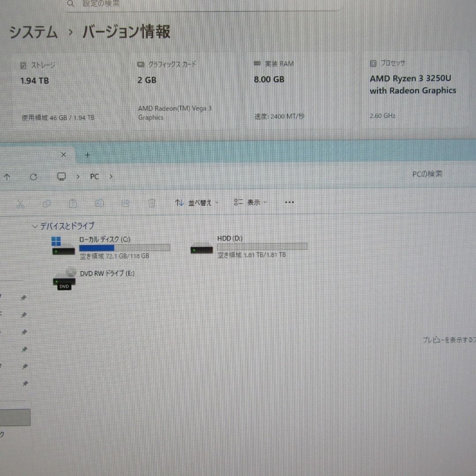Open a new File Explorer tab with plus button
This screenshot has width=476, height=476.
click(x=87, y=155)
